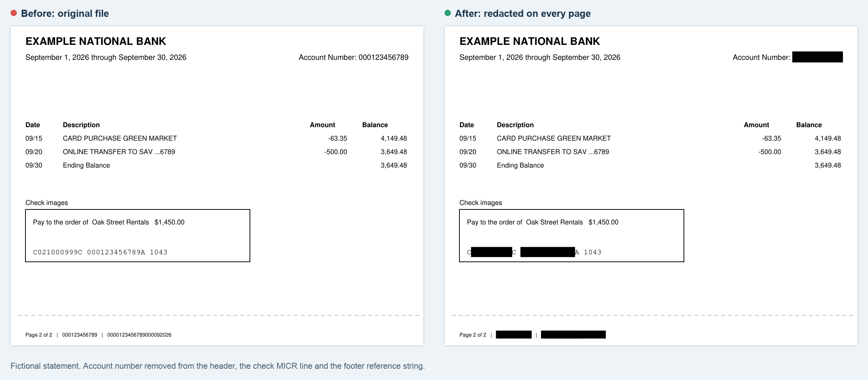Image resolution: width=868 pixels, height=380 pixels.
Task: Select the 'Description' column header in the Before document
Action: coord(81,125)
